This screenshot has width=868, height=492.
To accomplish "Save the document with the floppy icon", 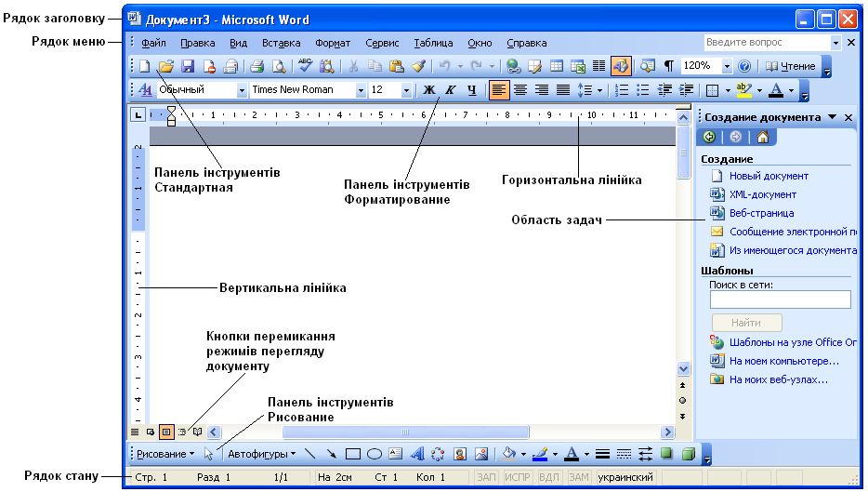I will click(188, 66).
